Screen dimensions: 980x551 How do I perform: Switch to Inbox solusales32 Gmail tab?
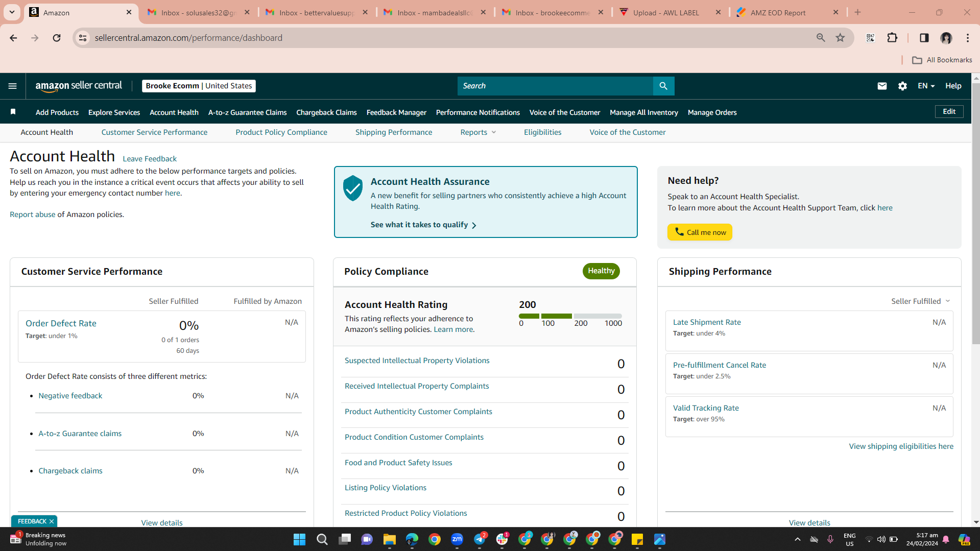coord(199,12)
